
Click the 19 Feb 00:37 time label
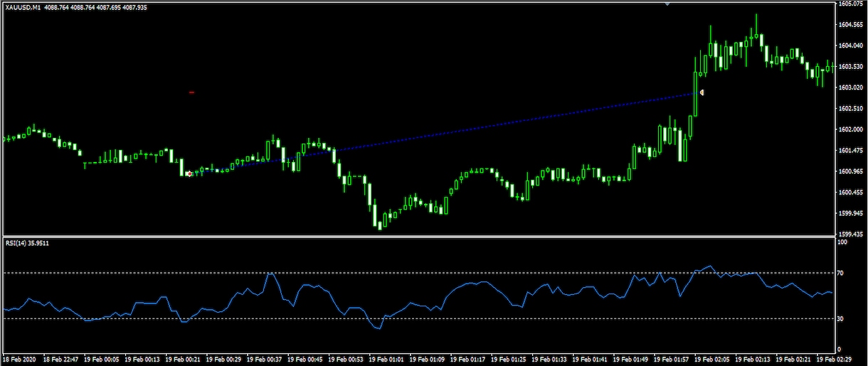click(265, 359)
